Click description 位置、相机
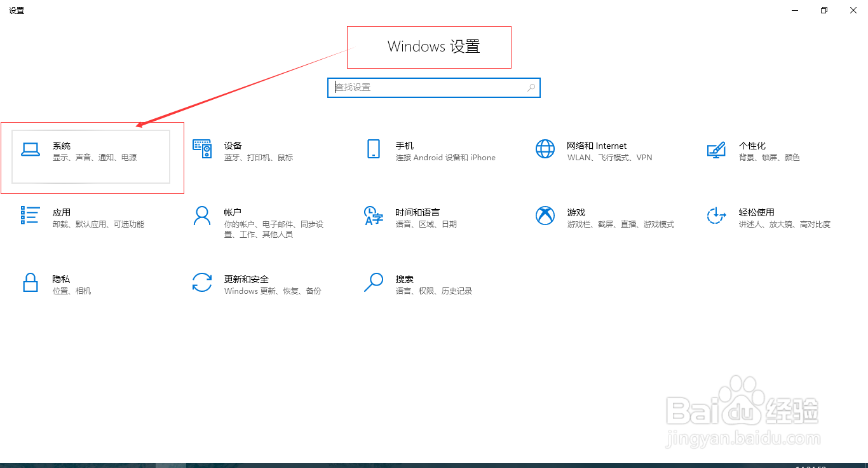The image size is (868, 468). [x=72, y=291]
